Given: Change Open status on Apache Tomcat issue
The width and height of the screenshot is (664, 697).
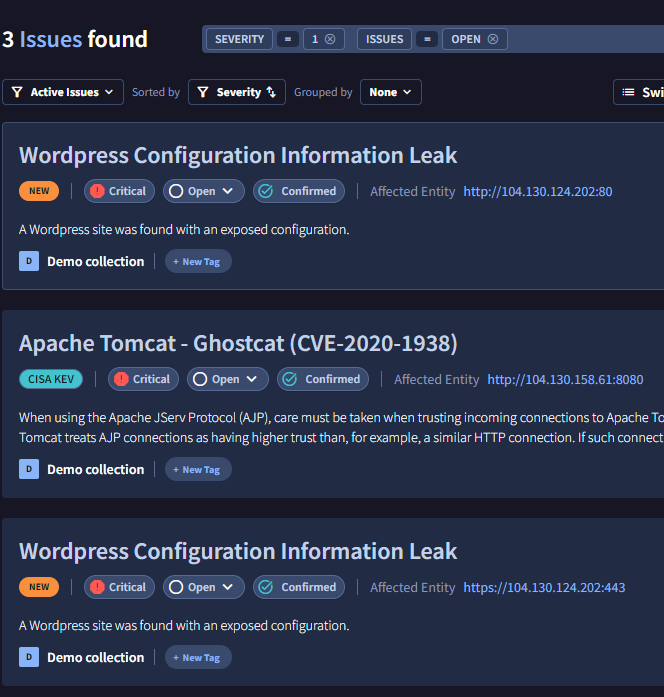Looking at the screenshot, I should [x=228, y=379].
